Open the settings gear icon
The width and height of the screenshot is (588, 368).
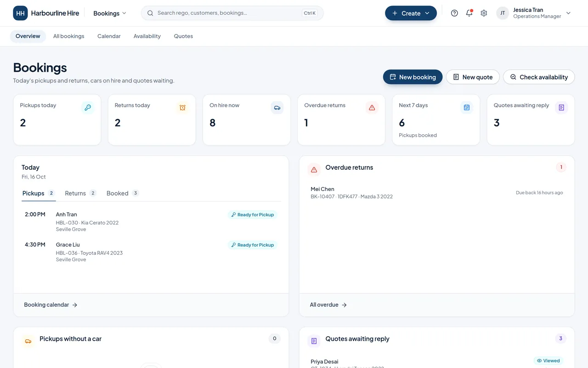(484, 13)
